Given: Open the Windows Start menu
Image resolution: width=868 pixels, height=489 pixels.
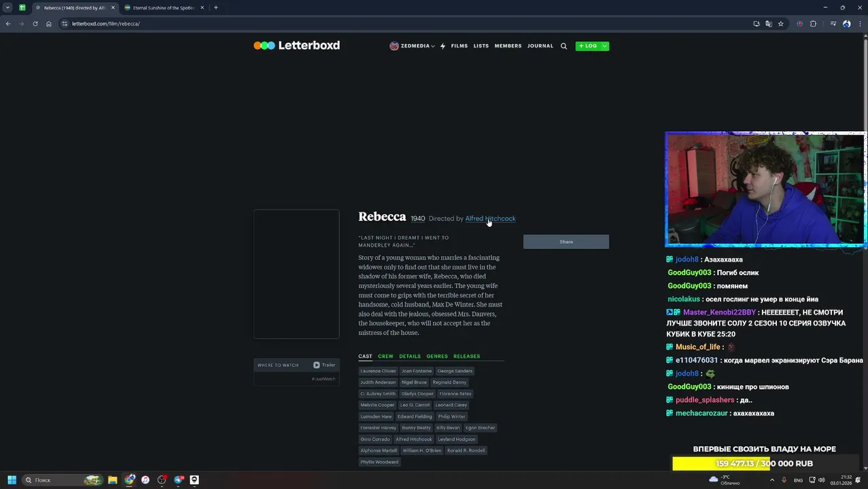Looking at the screenshot, I should click(12, 480).
